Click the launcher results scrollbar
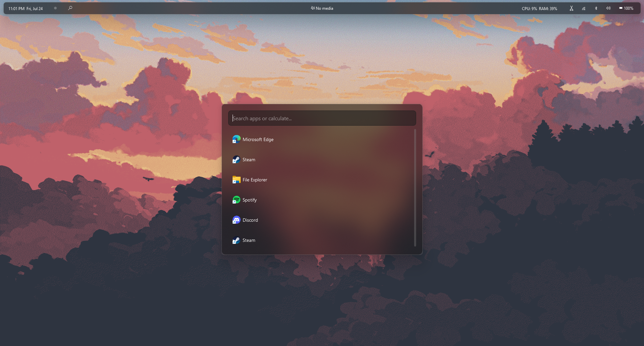Viewport: 644px width, 346px height. [x=415, y=188]
